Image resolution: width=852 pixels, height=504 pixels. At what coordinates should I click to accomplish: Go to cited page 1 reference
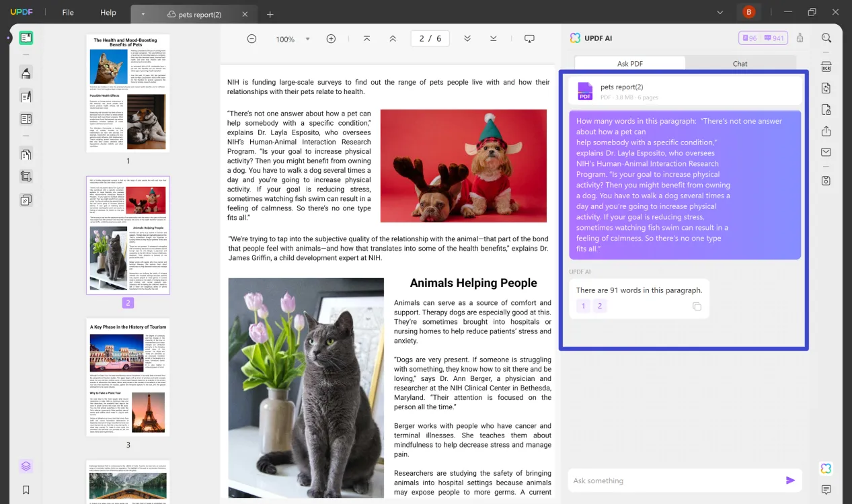tap(583, 306)
